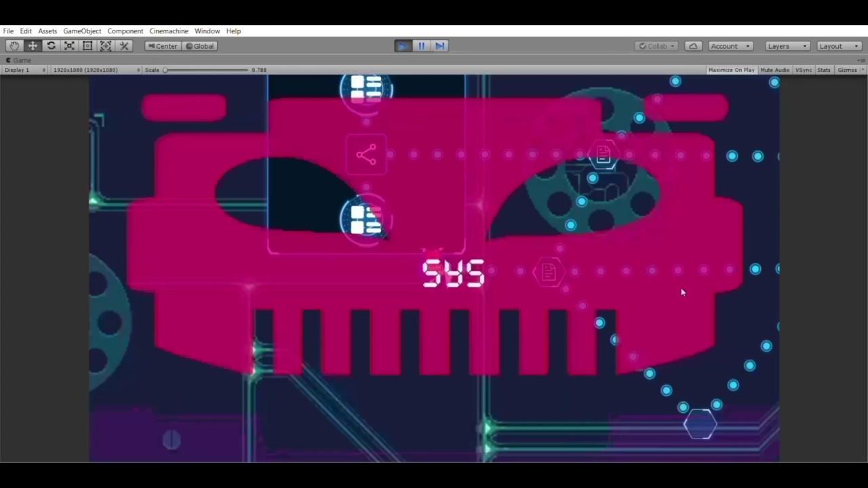Open the custom editor tools
This screenshot has width=868, height=488.
tap(124, 46)
